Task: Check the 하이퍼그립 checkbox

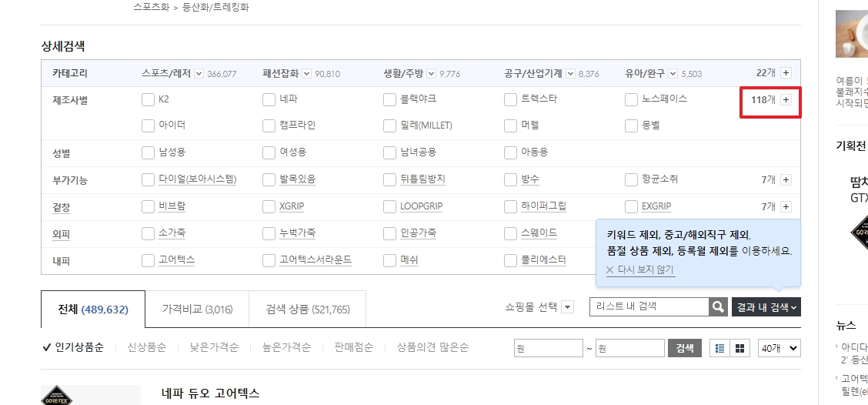Action: (x=510, y=206)
